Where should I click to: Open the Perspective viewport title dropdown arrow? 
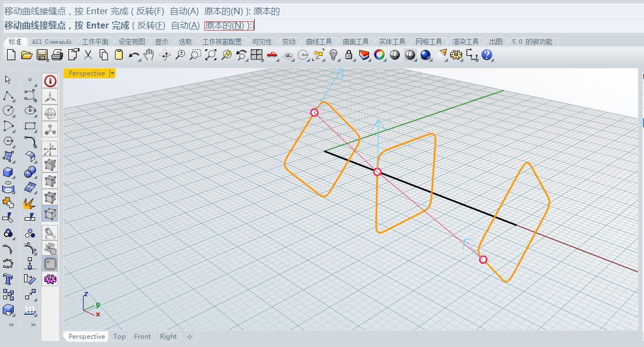tap(113, 73)
